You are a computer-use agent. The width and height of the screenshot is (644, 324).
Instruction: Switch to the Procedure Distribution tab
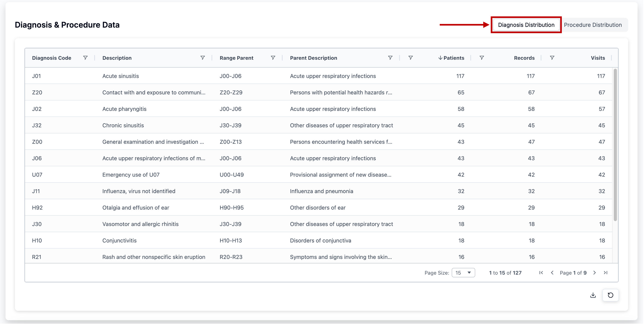point(592,25)
